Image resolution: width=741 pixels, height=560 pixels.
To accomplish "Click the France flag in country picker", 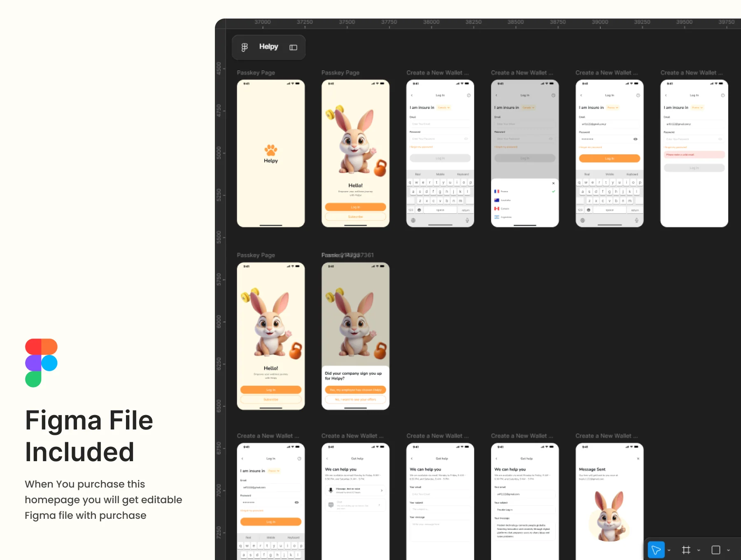I will [x=497, y=191].
